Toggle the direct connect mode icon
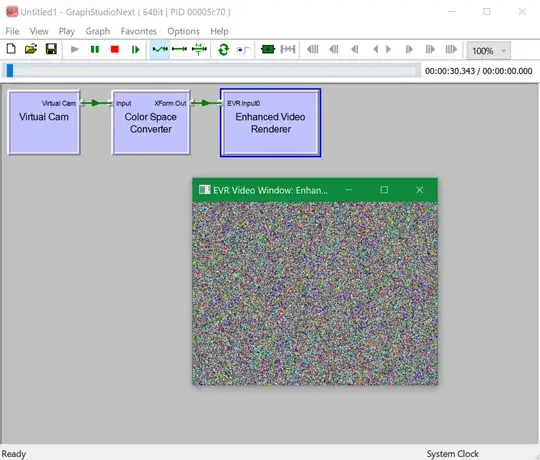This screenshot has height=460, width=540. pos(179,50)
